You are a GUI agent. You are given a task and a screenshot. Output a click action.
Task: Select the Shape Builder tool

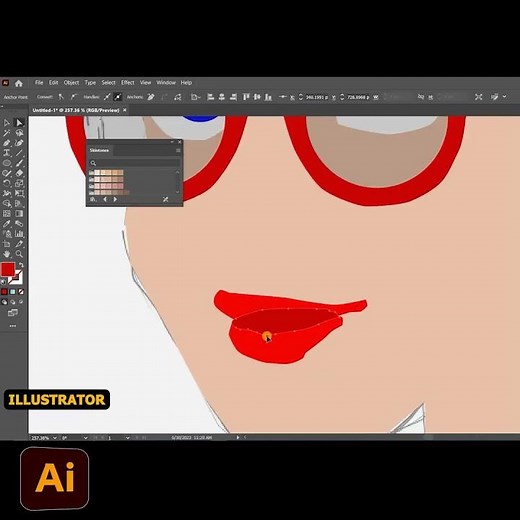tap(7, 203)
